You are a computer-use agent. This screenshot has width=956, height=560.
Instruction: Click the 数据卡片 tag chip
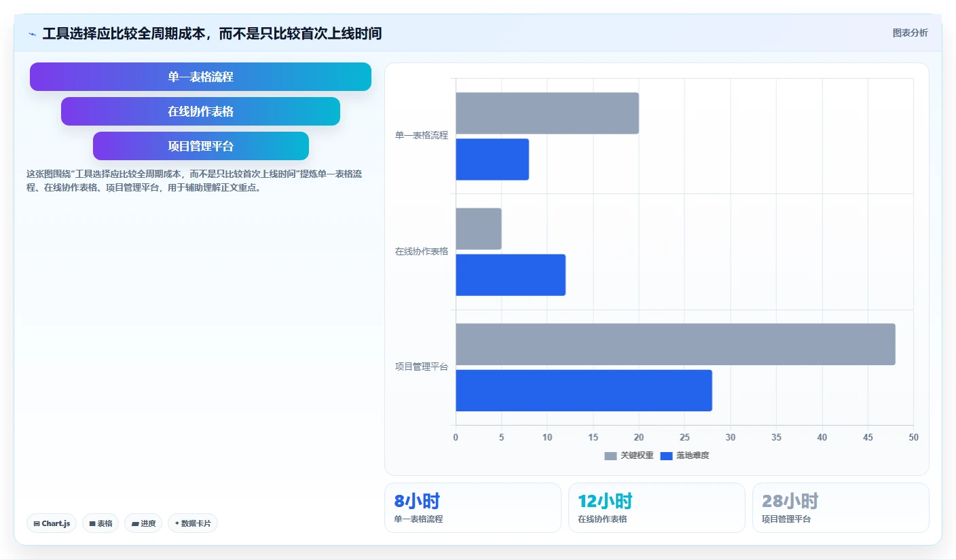(x=193, y=523)
